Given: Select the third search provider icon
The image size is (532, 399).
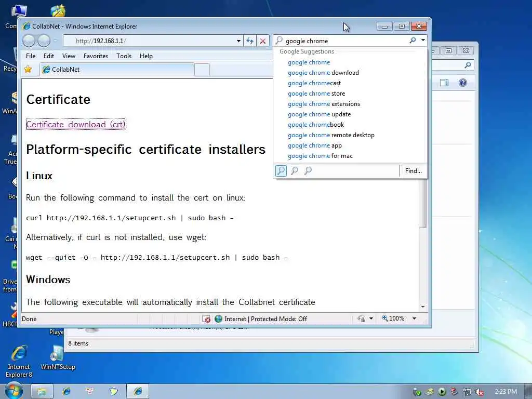Looking at the screenshot, I should 308,170.
